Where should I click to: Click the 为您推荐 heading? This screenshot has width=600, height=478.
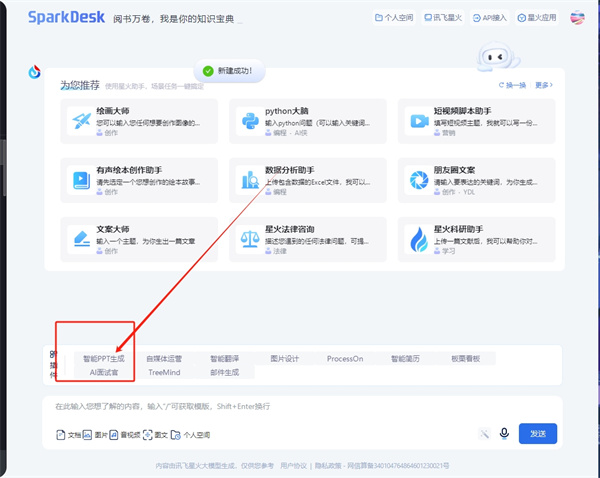point(80,85)
